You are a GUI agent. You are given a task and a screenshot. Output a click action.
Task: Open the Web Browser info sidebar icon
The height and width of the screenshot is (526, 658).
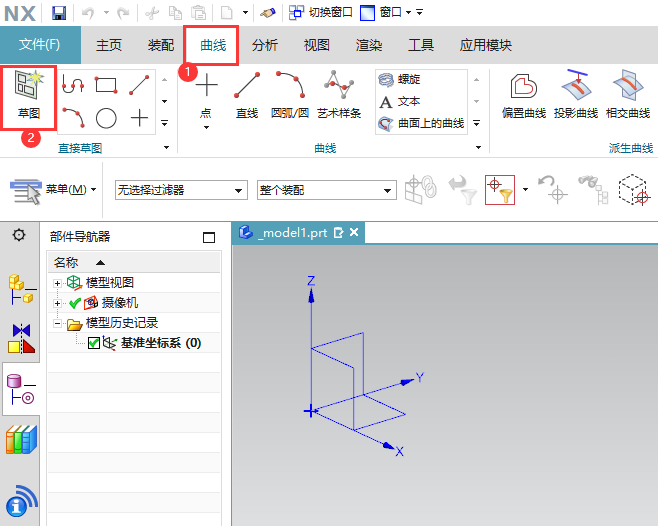pyautogui.click(x=21, y=500)
